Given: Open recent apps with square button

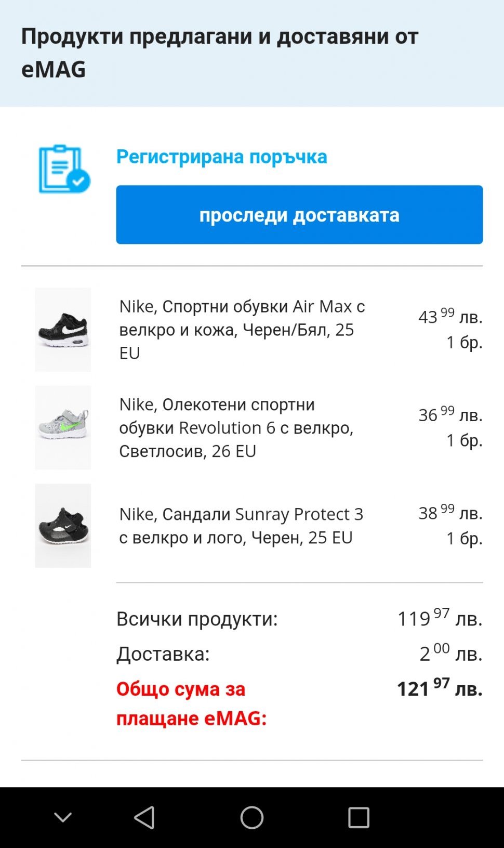Looking at the screenshot, I should coord(359,817).
